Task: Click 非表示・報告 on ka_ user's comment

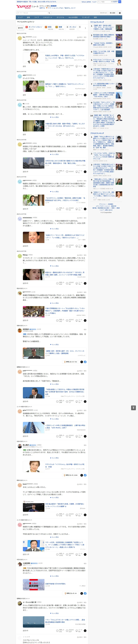Action: [82, 37]
